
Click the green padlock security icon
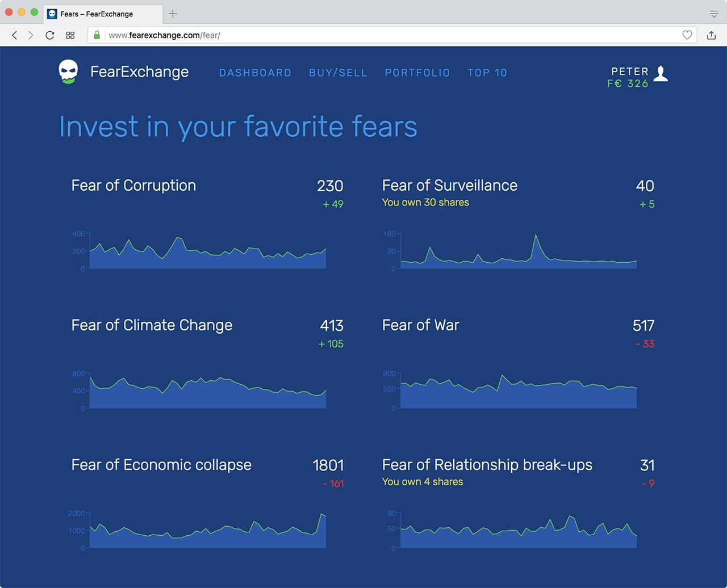click(97, 35)
